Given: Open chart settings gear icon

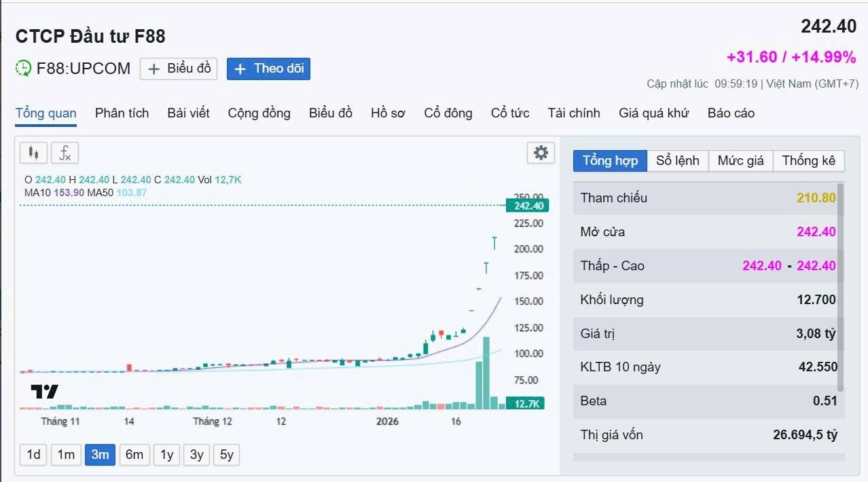Looking at the screenshot, I should pyautogui.click(x=541, y=153).
